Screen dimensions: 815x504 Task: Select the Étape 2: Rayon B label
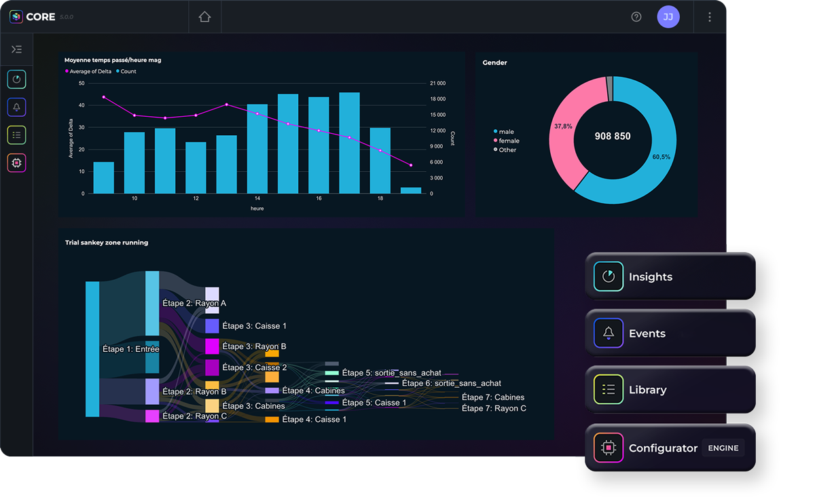click(x=194, y=392)
